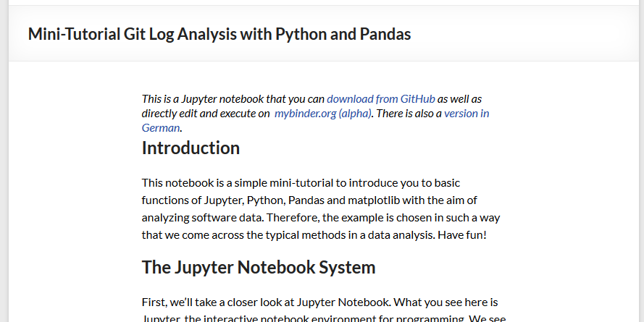Follow the 'version in German' link
The image size is (644, 322).
click(x=467, y=113)
